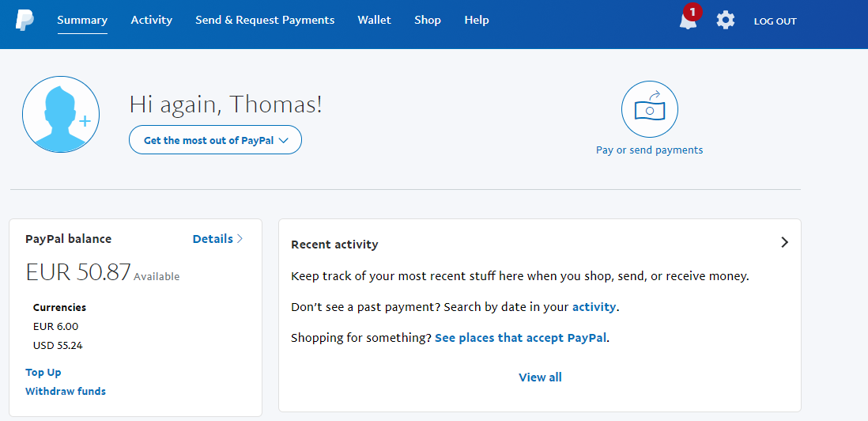
Task: Click the profile photo avatar icon
Action: tap(61, 114)
